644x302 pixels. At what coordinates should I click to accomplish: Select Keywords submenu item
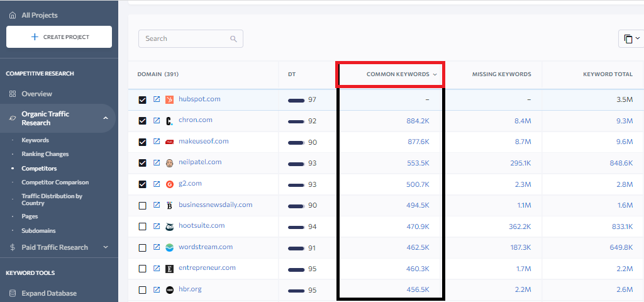pyautogui.click(x=35, y=140)
